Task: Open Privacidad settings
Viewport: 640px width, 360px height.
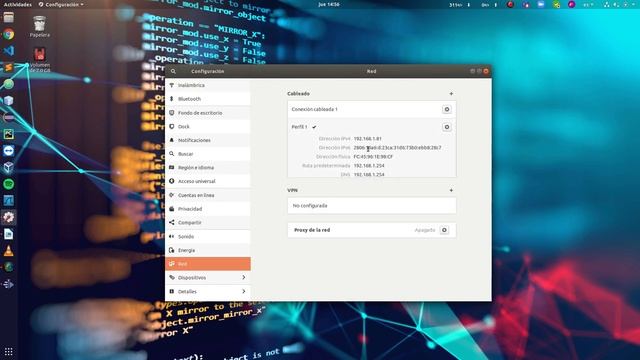Action: [x=208, y=209]
